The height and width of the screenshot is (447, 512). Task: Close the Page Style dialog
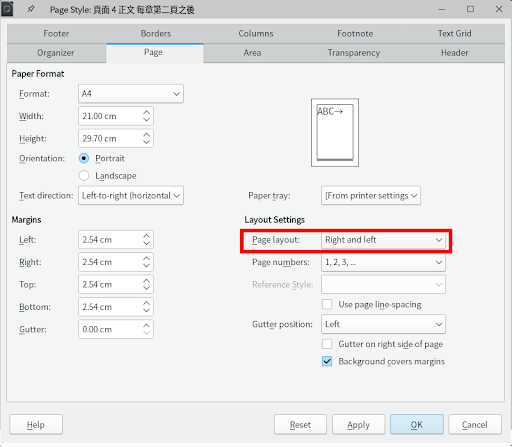499,9
